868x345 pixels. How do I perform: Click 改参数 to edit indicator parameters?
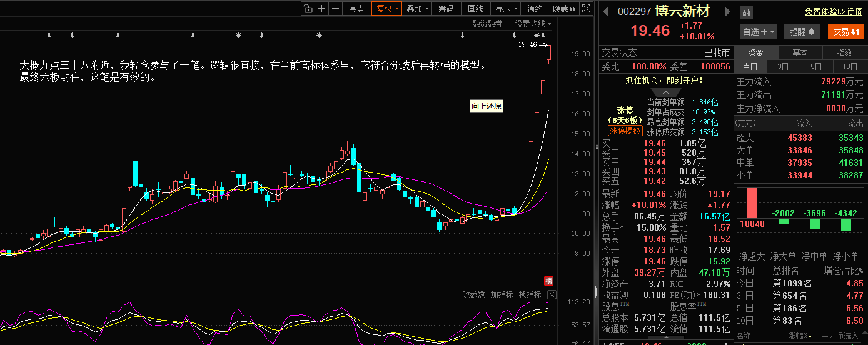coord(473,294)
